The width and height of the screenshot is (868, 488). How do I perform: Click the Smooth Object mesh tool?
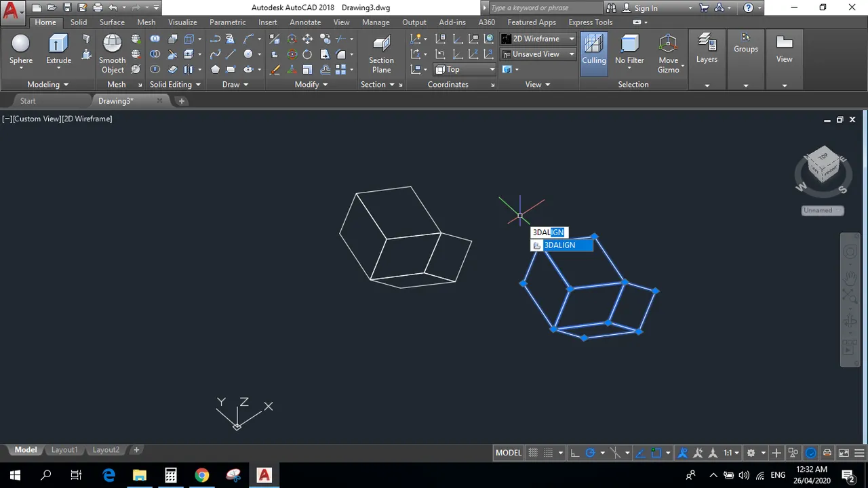tap(113, 54)
